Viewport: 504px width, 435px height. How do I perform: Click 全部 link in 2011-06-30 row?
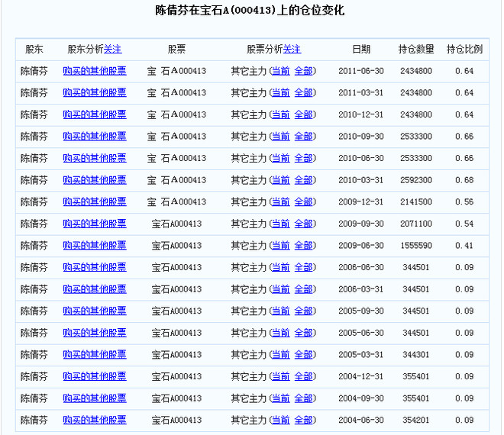pos(303,71)
